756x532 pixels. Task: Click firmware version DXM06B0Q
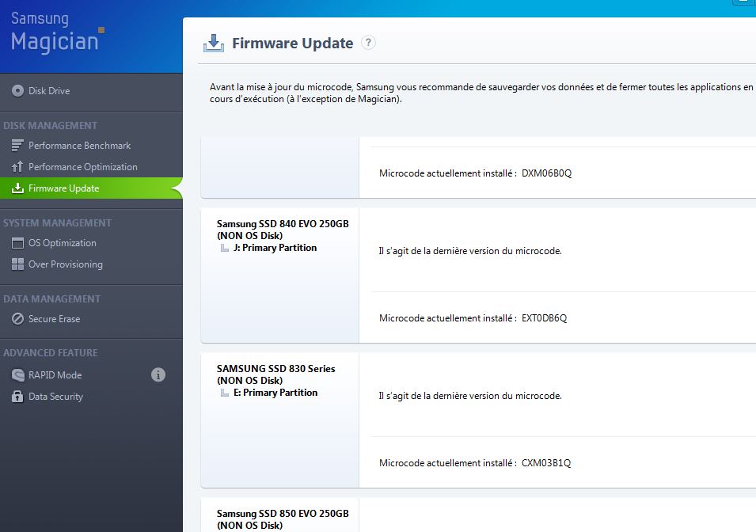click(x=547, y=173)
